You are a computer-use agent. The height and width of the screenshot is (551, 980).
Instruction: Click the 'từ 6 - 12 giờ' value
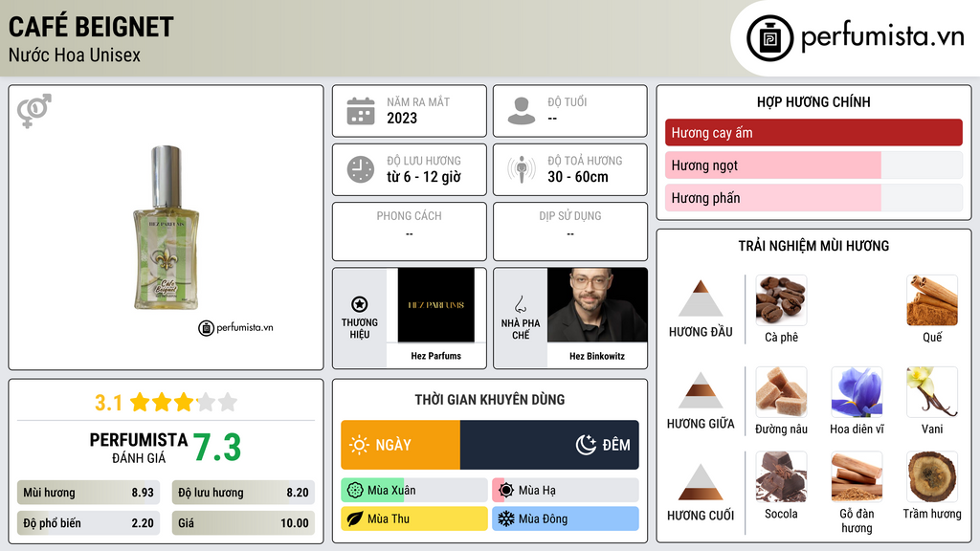click(x=424, y=177)
